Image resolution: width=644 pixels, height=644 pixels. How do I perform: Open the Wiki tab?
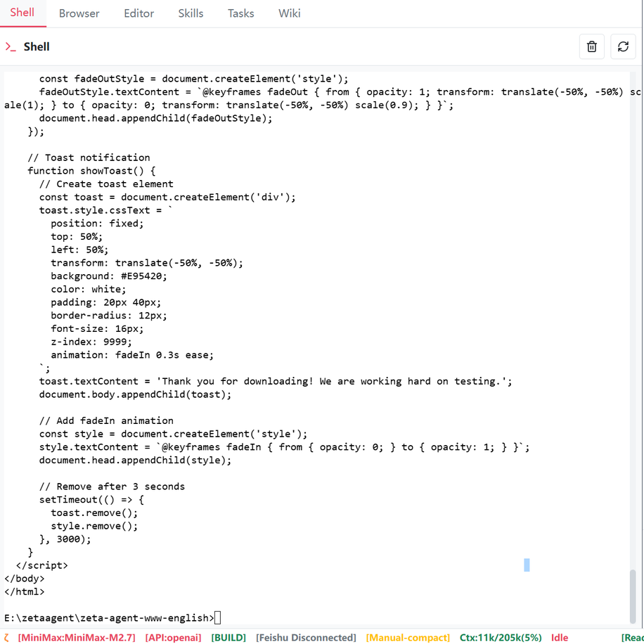click(289, 13)
